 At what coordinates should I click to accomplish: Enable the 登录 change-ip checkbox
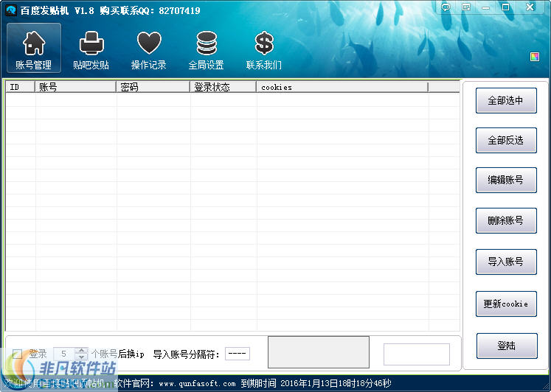click(17, 354)
